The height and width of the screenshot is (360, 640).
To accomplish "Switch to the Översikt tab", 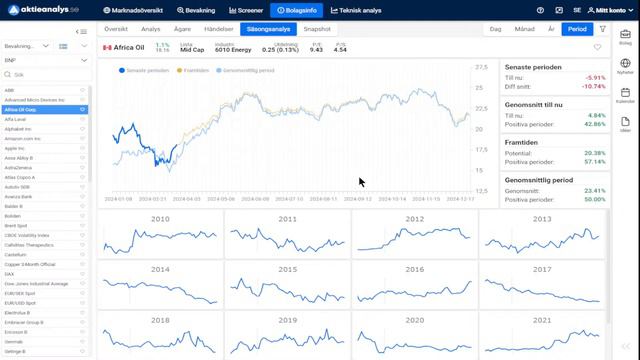I will (116, 29).
